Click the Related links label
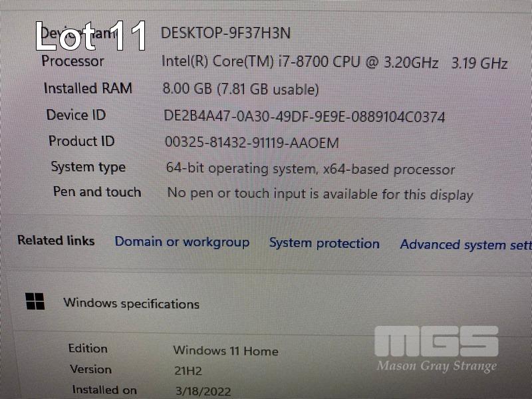This screenshot has height=399, width=532. click(x=56, y=240)
